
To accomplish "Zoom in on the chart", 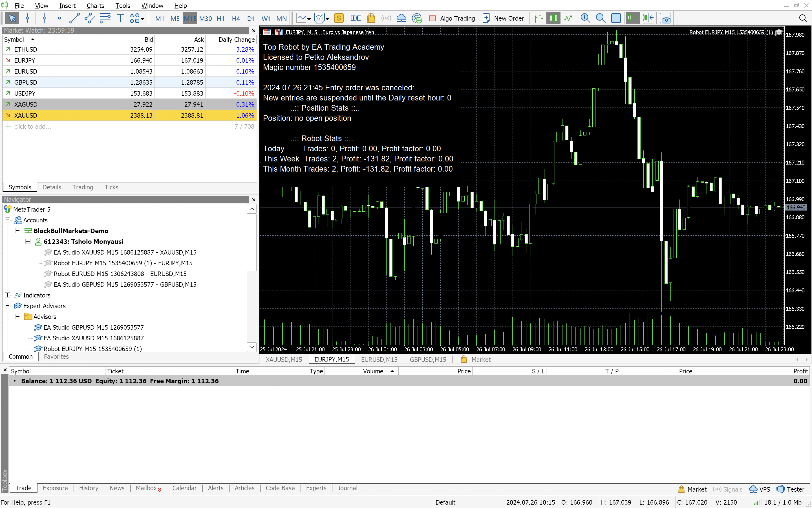I will point(586,18).
